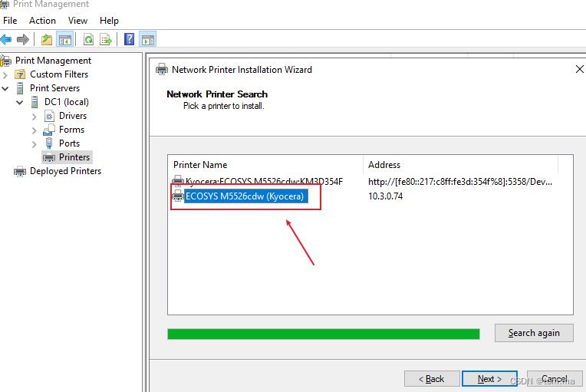
Task: Click the Deployed Printers icon
Action: tap(20, 172)
